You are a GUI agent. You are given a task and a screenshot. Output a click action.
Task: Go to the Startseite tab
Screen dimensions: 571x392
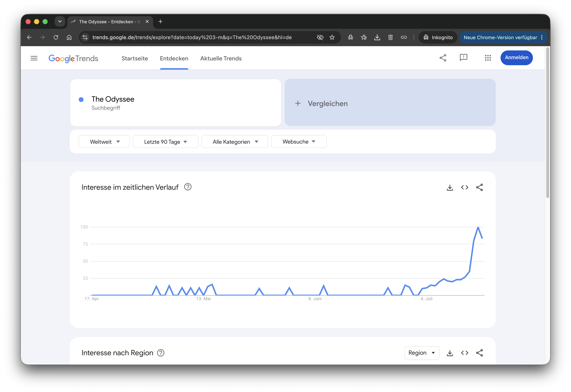click(135, 58)
